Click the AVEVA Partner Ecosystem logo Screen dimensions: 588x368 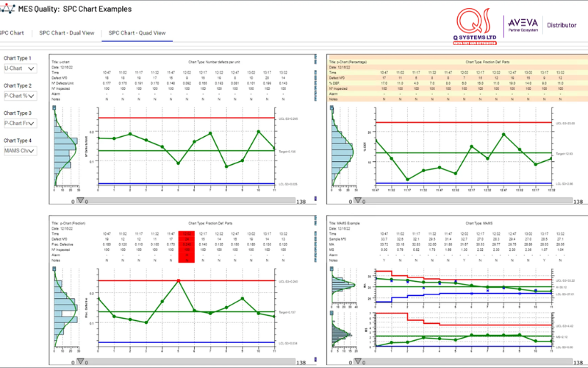point(523,25)
